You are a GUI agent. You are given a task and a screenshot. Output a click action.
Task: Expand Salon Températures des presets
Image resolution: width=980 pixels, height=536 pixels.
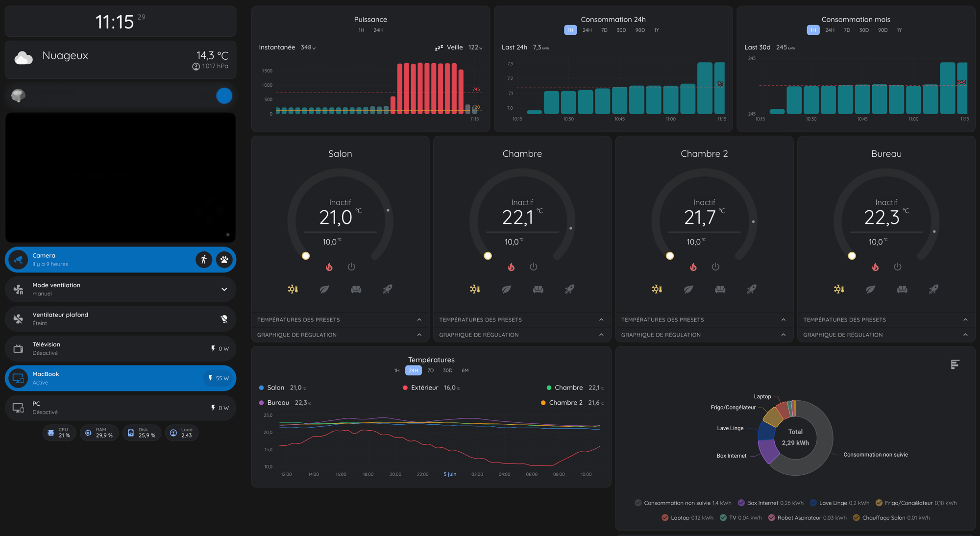(340, 319)
